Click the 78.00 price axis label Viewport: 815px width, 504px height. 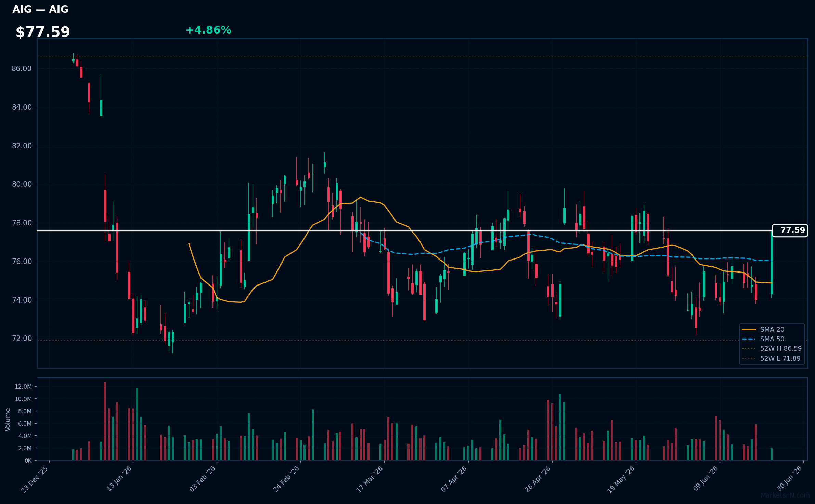point(22,223)
